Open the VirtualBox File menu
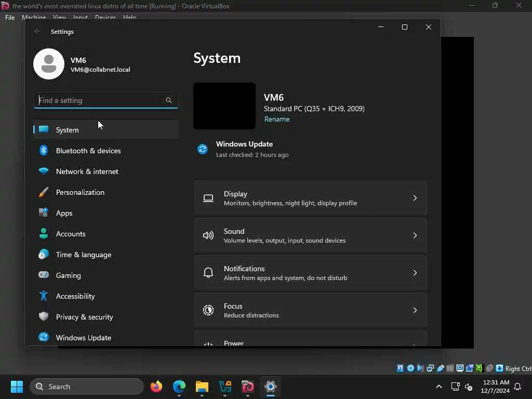The height and width of the screenshot is (399, 532). pos(10,17)
